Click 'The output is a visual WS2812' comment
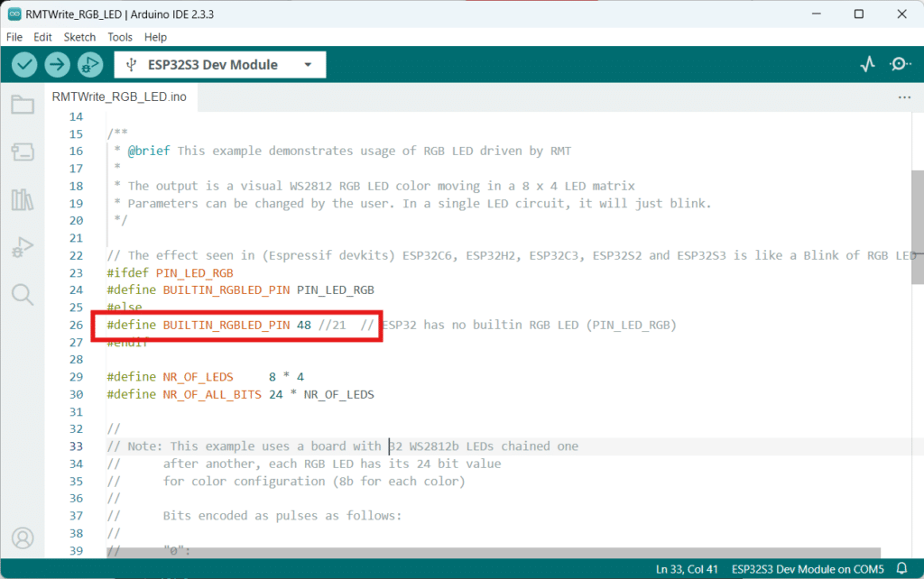The width and height of the screenshot is (924, 579). tap(374, 186)
